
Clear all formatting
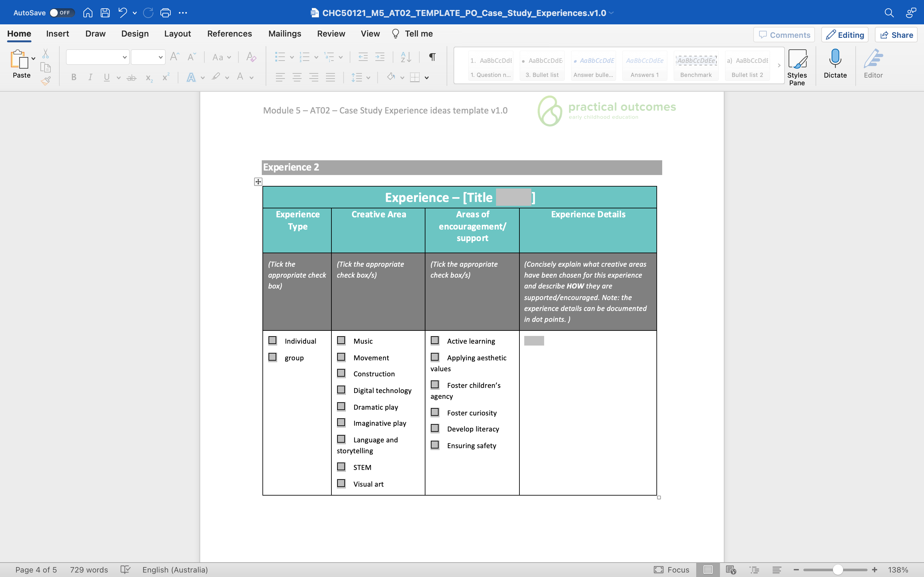click(251, 57)
